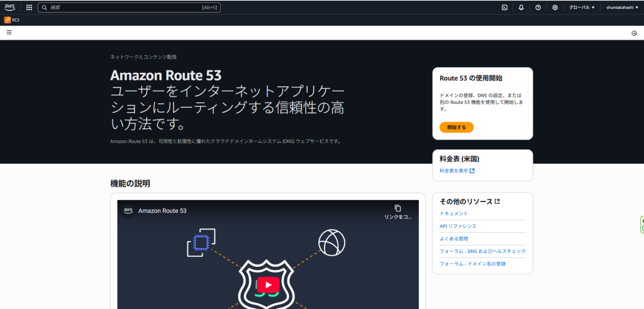
Task: Open the ドキュメント link
Action: pyautogui.click(x=453, y=214)
